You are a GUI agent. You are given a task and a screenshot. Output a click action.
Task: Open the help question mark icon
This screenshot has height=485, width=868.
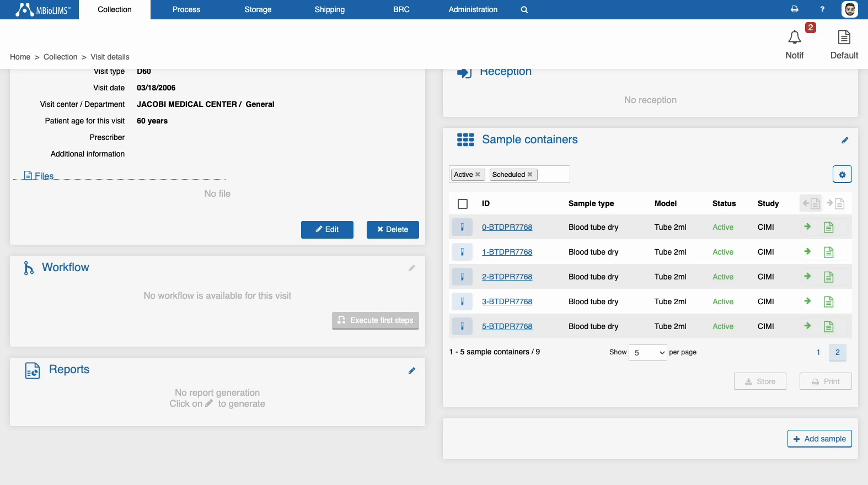click(822, 9)
